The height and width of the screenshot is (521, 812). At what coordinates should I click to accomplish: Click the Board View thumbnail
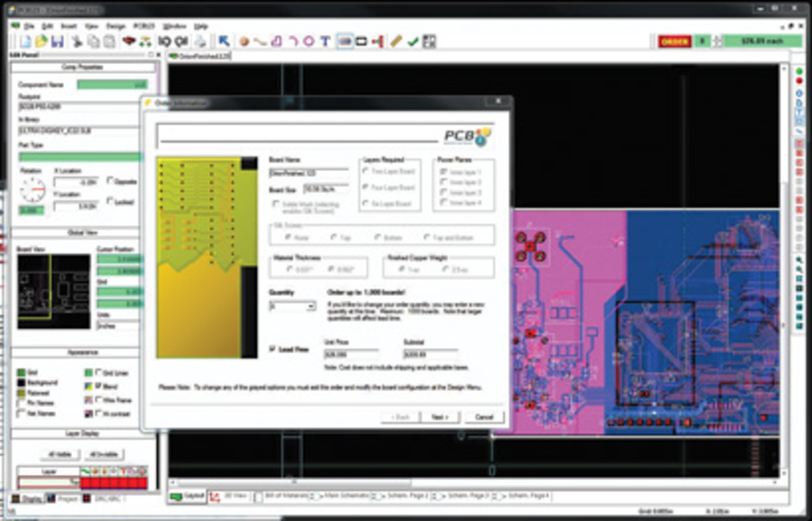53,291
